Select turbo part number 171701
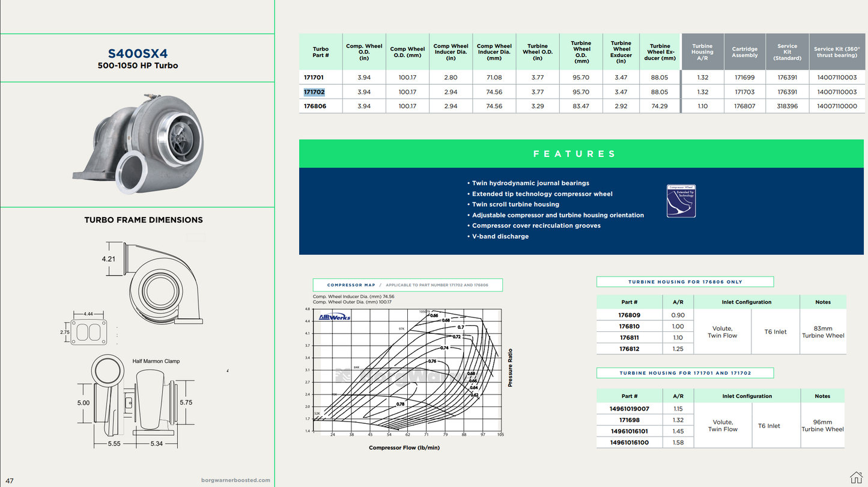This screenshot has width=868, height=487. 314,78
